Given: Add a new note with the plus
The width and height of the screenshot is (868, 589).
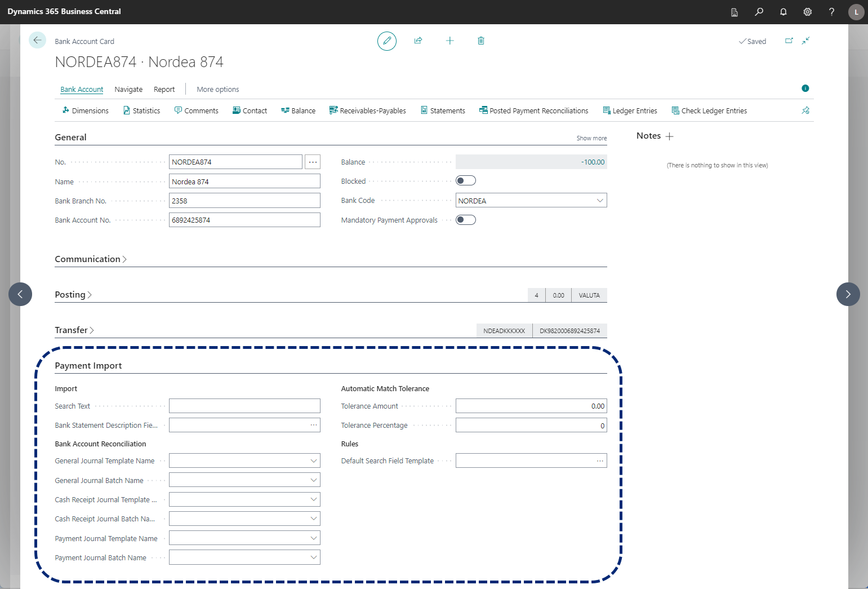Looking at the screenshot, I should coord(670,136).
